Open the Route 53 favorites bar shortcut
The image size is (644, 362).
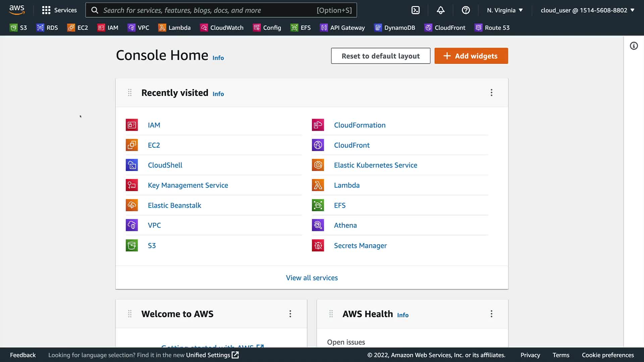pos(492,28)
